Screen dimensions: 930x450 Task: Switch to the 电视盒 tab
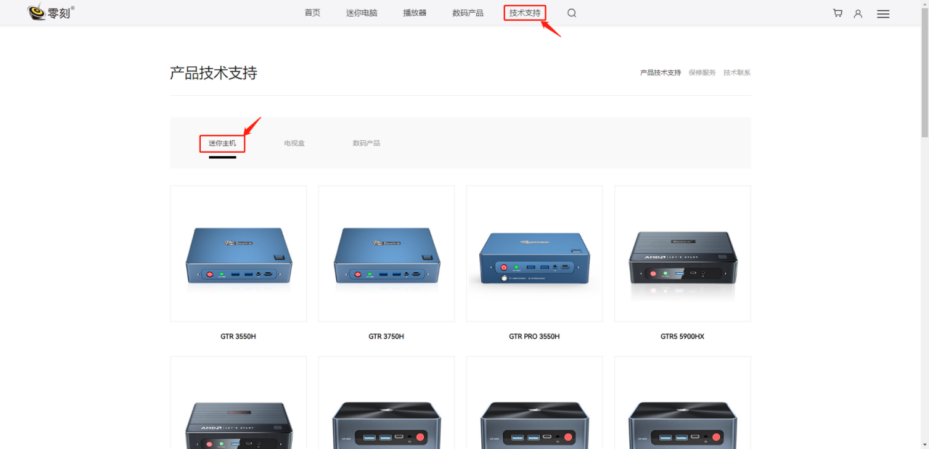(294, 143)
